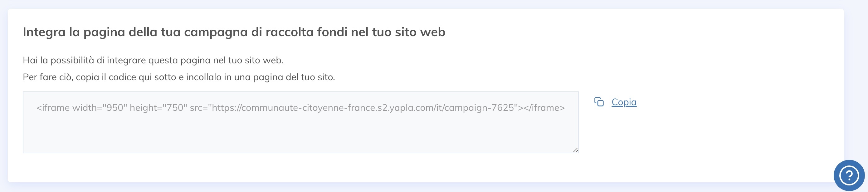Select Copia to copy the embed code
Image resolution: width=868 pixels, height=192 pixels.
point(624,102)
